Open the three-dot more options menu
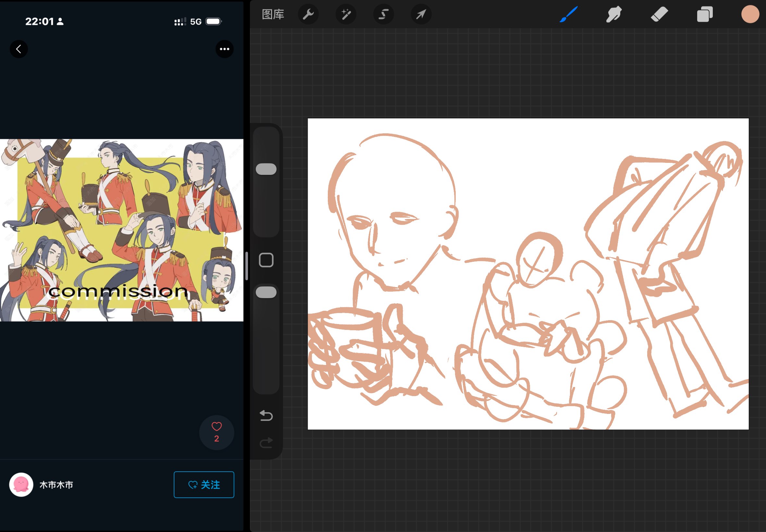766x532 pixels. pyautogui.click(x=224, y=49)
